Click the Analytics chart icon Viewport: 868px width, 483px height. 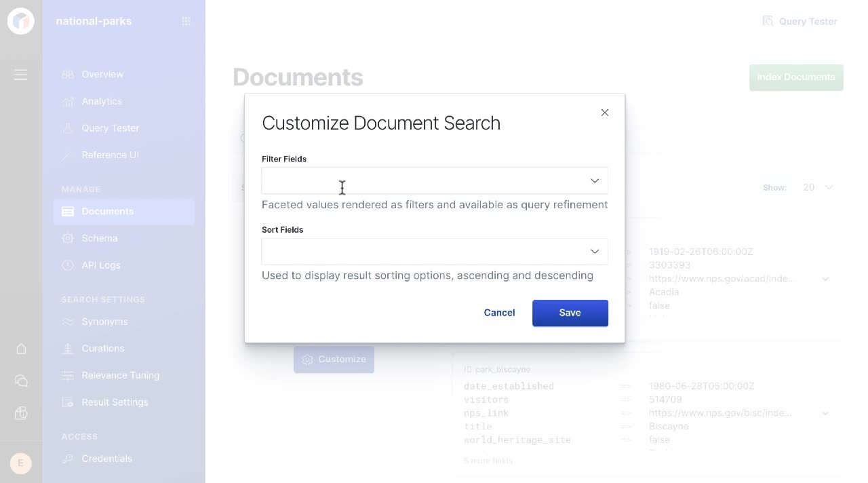pos(67,102)
